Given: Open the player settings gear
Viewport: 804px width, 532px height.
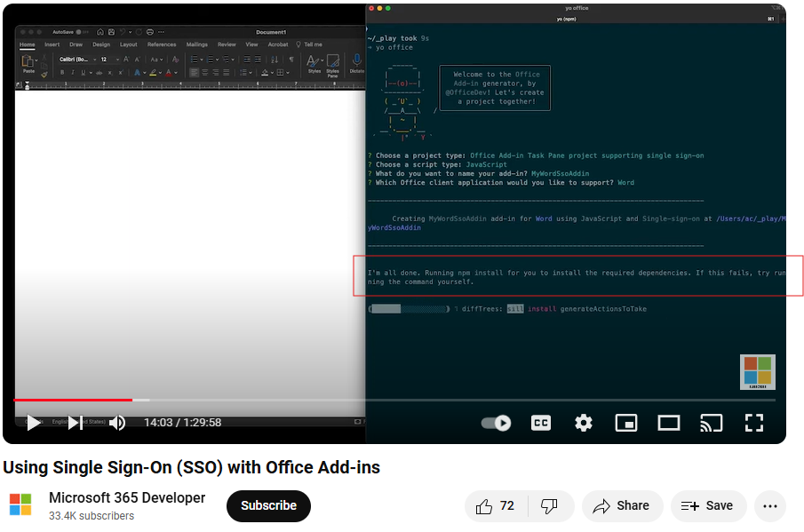Looking at the screenshot, I should (584, 423).
